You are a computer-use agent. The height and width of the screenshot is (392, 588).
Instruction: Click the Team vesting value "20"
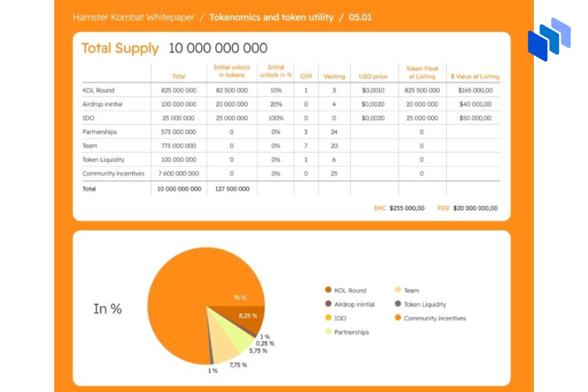click(x=334, y=146)
